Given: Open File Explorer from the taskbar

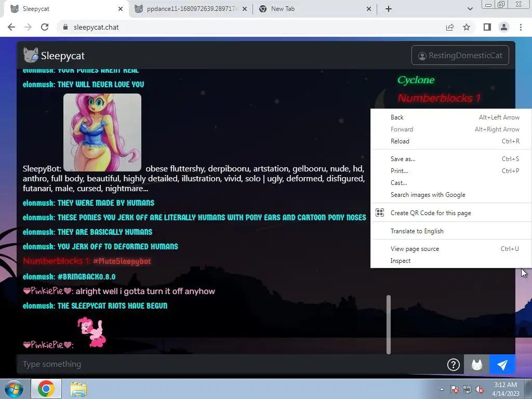Looking at the screenshot, I should click(78, 390).
